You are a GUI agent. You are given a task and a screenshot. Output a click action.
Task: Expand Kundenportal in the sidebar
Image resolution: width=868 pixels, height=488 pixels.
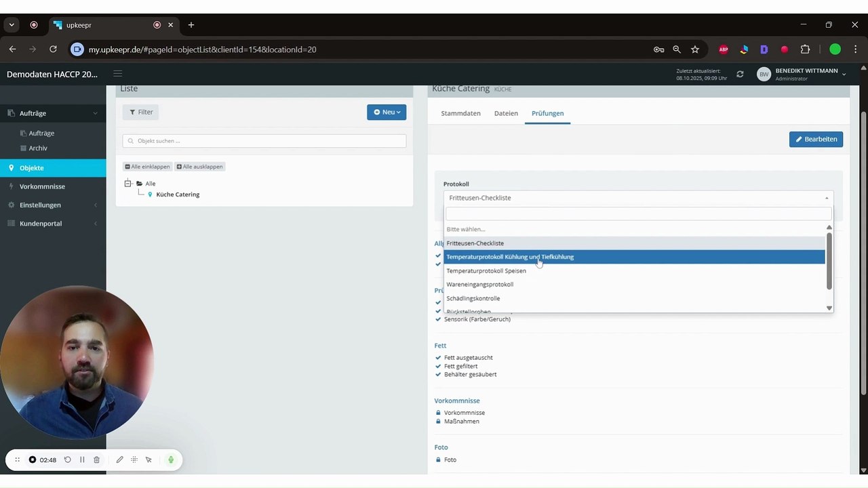pyautogui.click(x=53, y=224)
